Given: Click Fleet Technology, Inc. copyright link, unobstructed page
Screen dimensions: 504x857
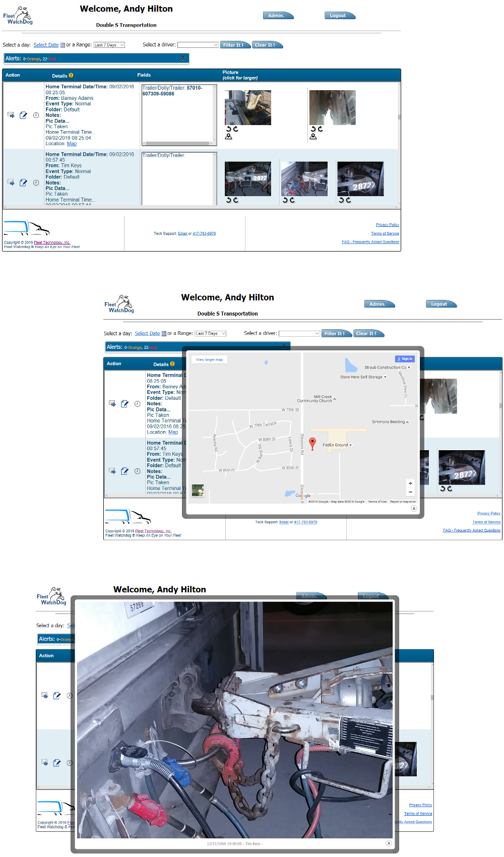Looking at the screenshot, I should pos(52,242).
